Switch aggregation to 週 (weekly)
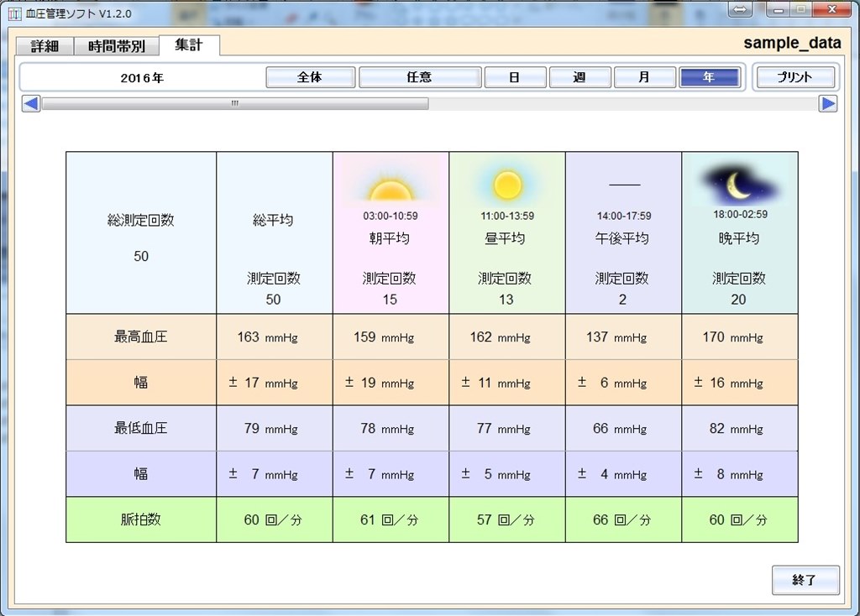Viewport: 860px width, 616px height. (579, 77)
